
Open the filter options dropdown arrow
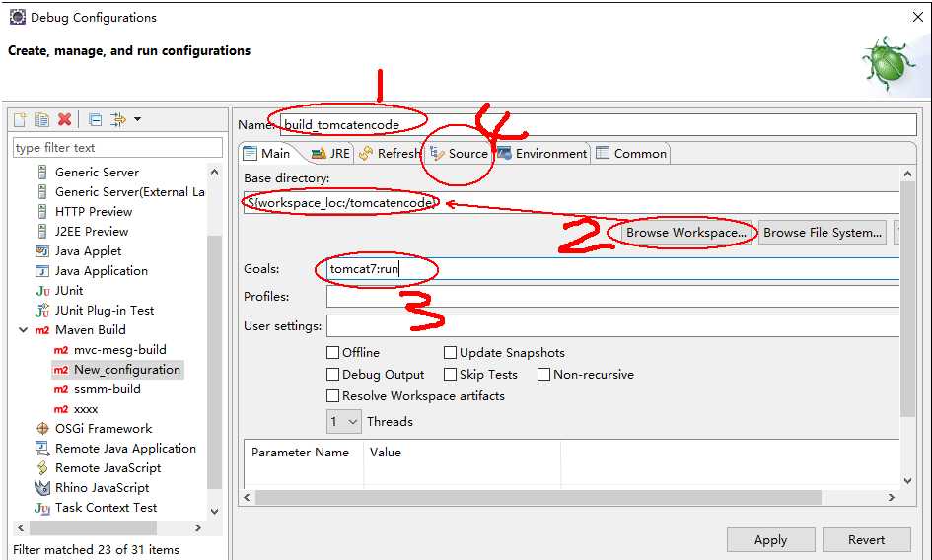pos(137,119)
